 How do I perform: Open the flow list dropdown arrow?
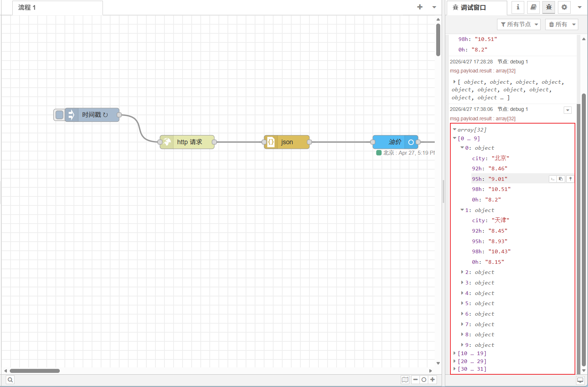tap(434, 7)
